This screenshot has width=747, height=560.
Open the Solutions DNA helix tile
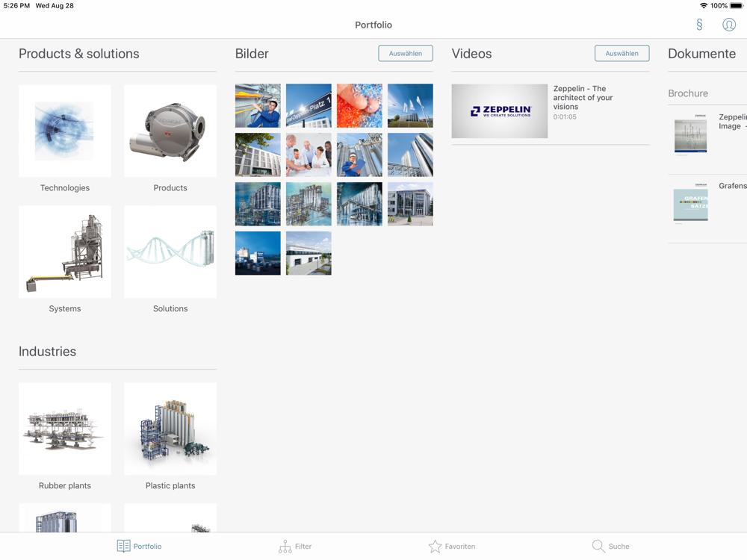click(170, 252)
